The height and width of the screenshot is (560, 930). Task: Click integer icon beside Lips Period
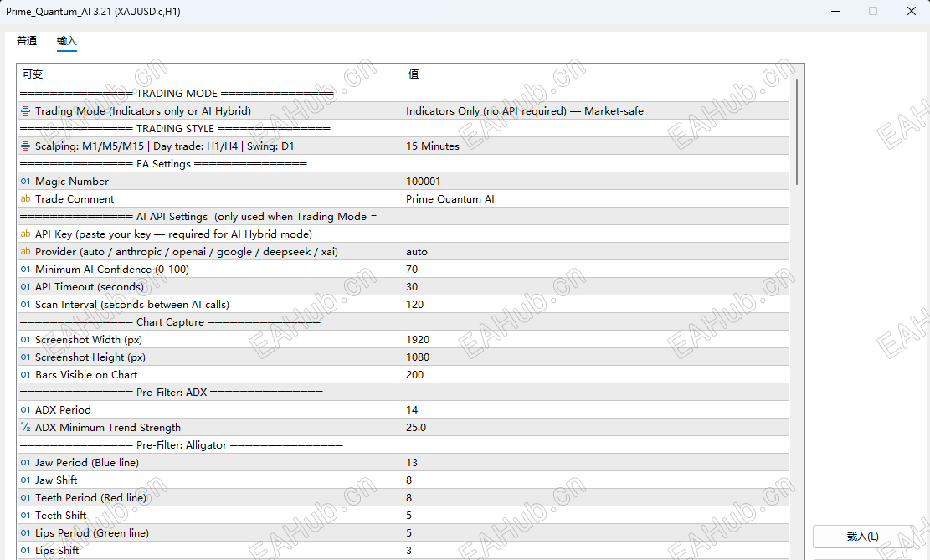(25, 533)
